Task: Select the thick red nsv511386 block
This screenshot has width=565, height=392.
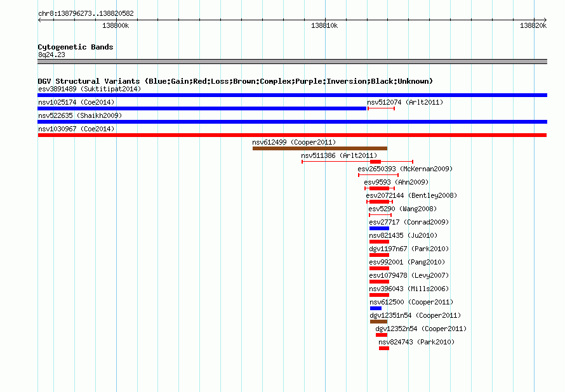Action: [x=375, y=162]
